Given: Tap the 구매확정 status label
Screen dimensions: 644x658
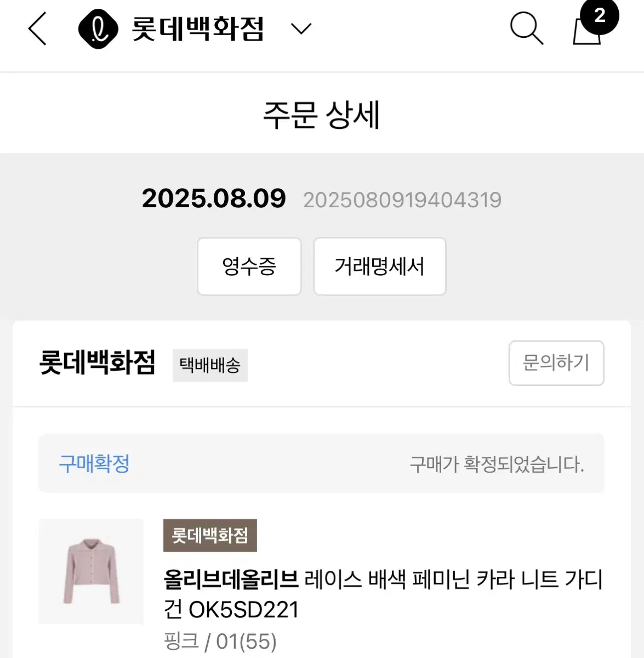Looking at the screenshot, I should 94,463.
